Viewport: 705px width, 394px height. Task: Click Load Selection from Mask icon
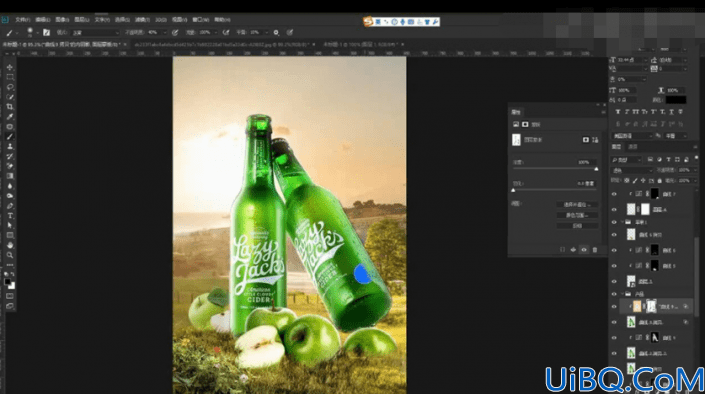(x=562, y=250)
